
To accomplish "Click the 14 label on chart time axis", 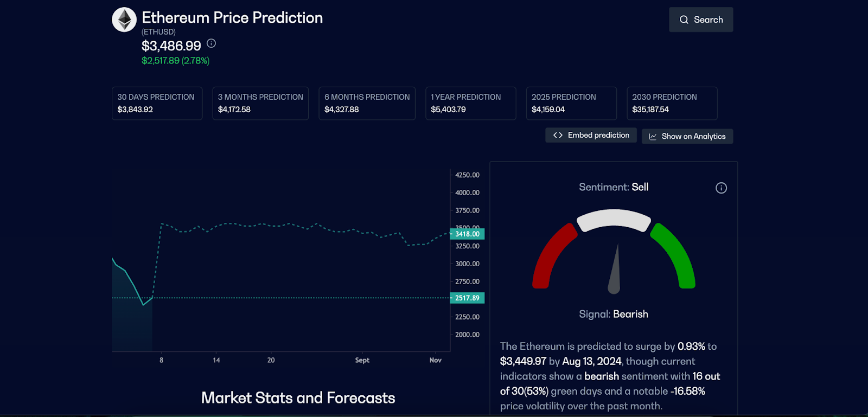I will point(216,360).
